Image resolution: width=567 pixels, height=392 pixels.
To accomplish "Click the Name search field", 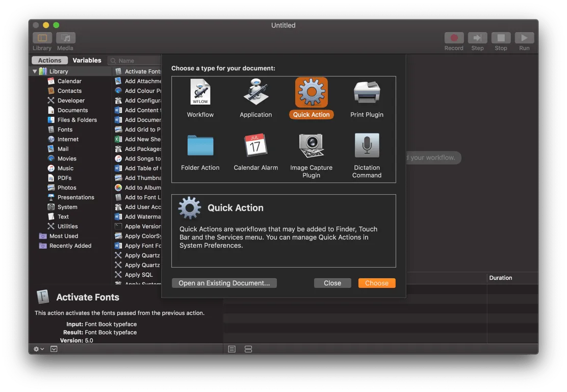I will click(x=135, y=60).
